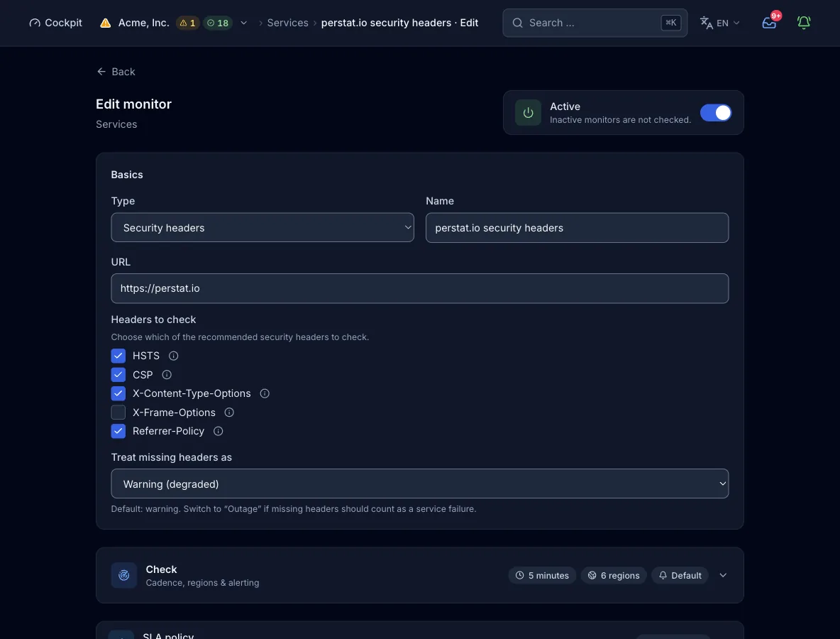Click the Cockpit gauge icon
This screenshot has height=639, width=840.
(35, 23)
